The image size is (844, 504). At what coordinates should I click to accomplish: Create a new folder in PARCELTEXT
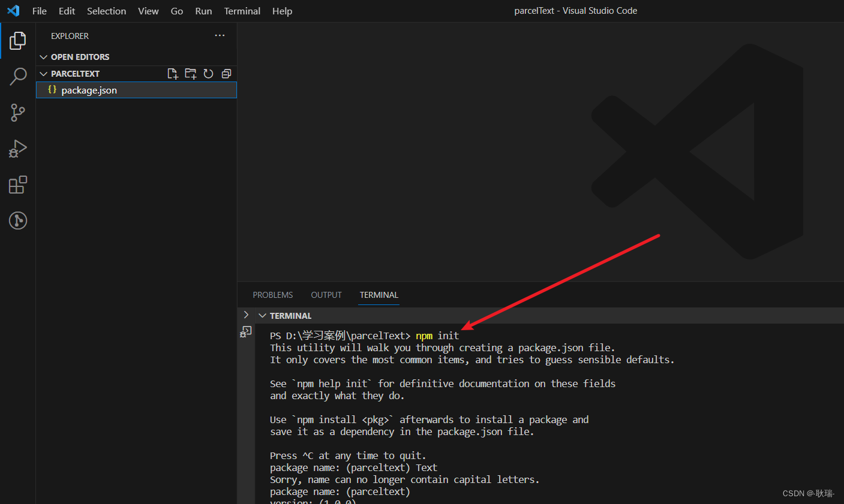tap(191, 74)
